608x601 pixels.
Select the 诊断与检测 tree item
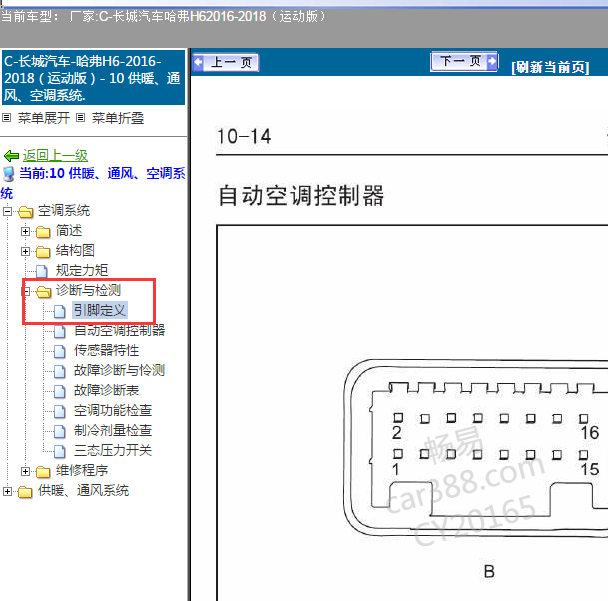pyautogui.click(x=88, y=290)
